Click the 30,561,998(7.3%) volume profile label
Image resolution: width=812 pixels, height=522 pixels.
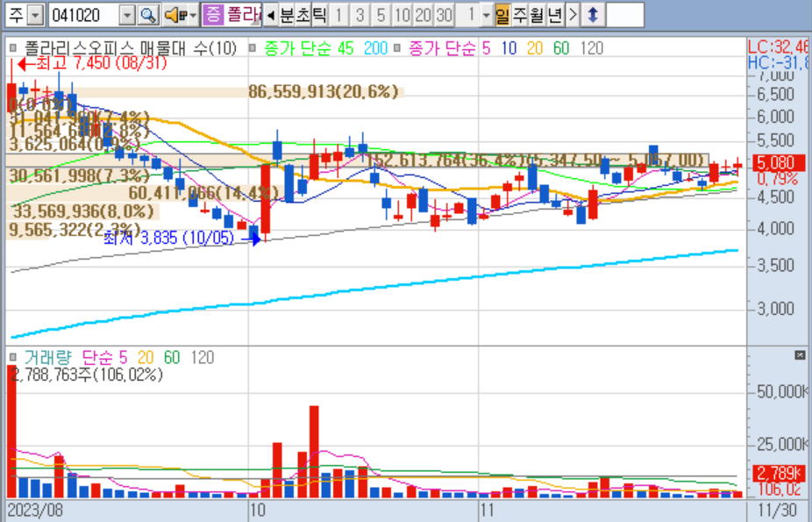(x=80, y=176)
